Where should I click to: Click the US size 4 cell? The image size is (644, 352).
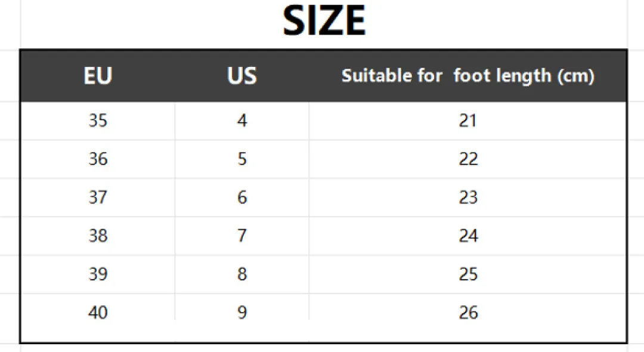[242, 121]
